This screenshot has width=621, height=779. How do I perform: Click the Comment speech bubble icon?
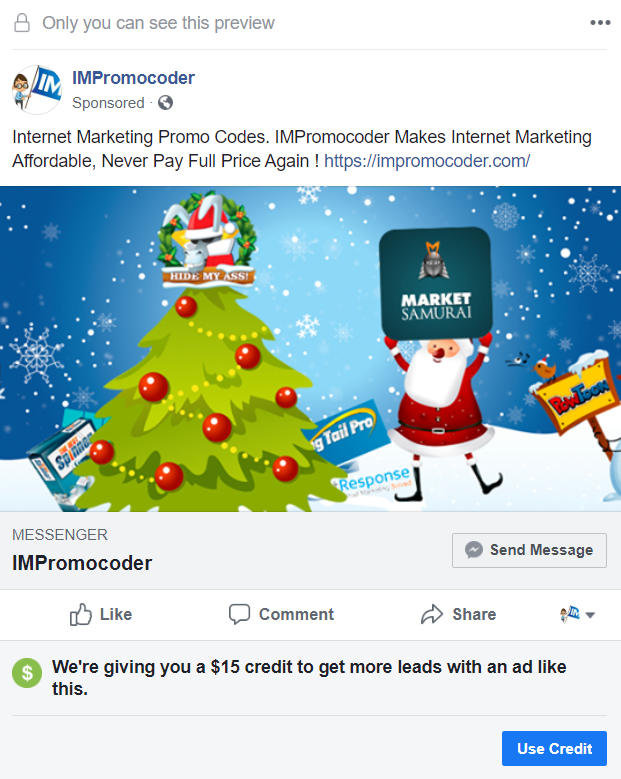pyautogui.click(x=239, y=615)
